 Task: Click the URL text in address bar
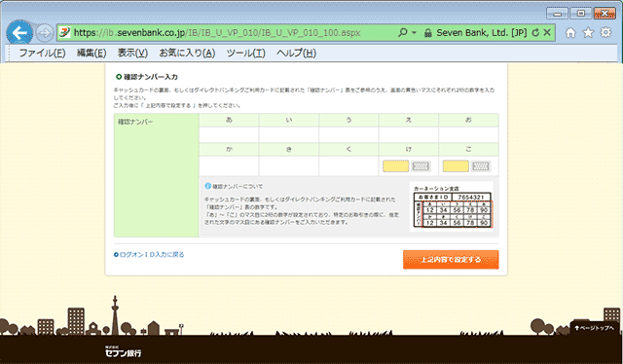click(217, 32)
